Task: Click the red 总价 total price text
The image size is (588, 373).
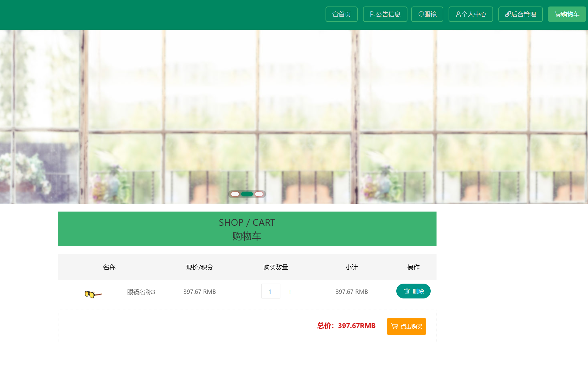Action: (346, 326)
